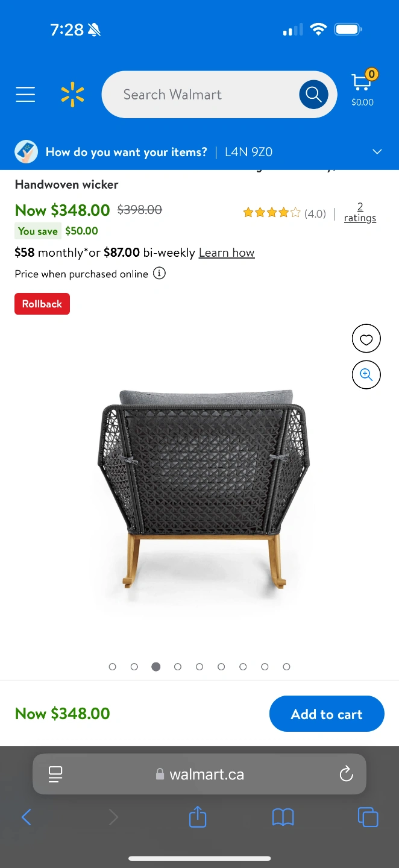The height and width of the screenshot is (868, 399).
Task: Focus the Search Walmart input field
Action: [x=200, y=95]
